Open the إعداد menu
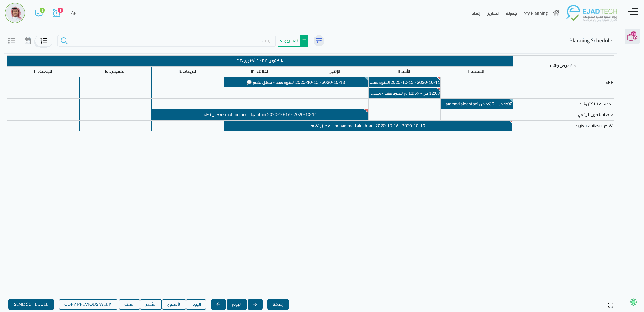Image resolution: width=644 pixels, height=312 pixels. click(x=476, y=13)
